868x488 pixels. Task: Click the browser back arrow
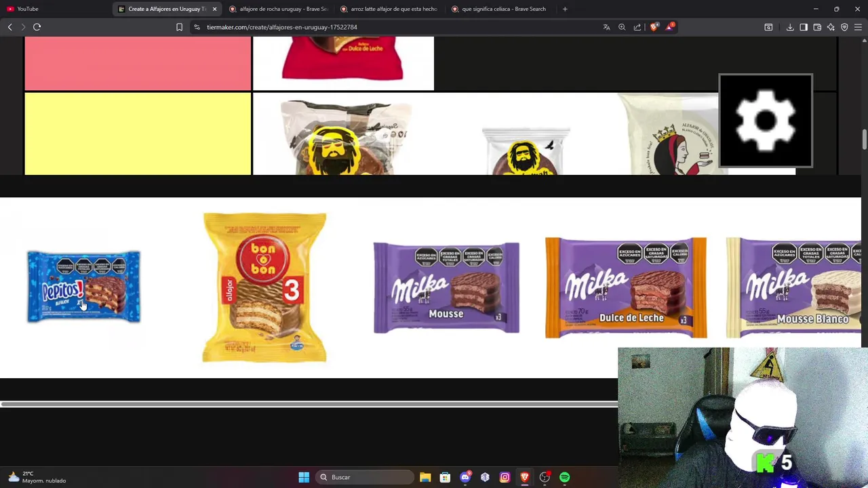tap(10, 27)
